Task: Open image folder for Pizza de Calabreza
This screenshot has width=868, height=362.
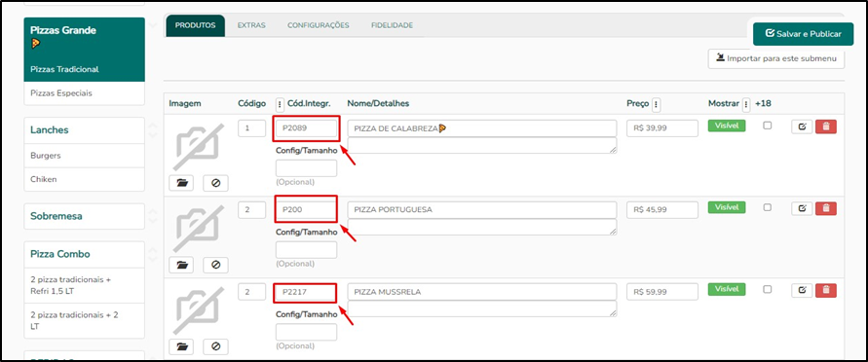Action: pos(181,183)
